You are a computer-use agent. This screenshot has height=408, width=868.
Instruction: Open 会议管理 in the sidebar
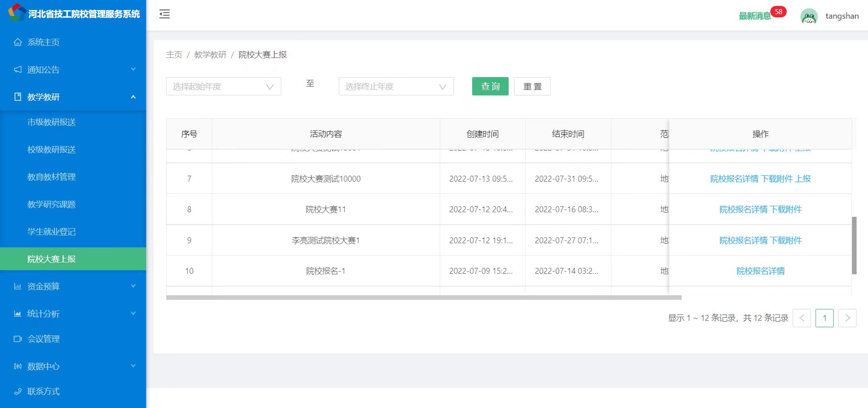(73, 339)
